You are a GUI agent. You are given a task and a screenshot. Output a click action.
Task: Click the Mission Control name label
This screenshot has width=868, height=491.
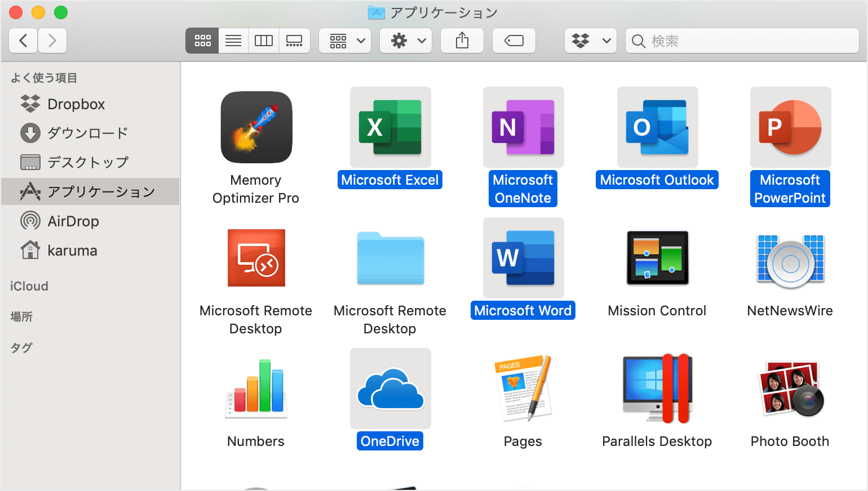tap(657, 311)
